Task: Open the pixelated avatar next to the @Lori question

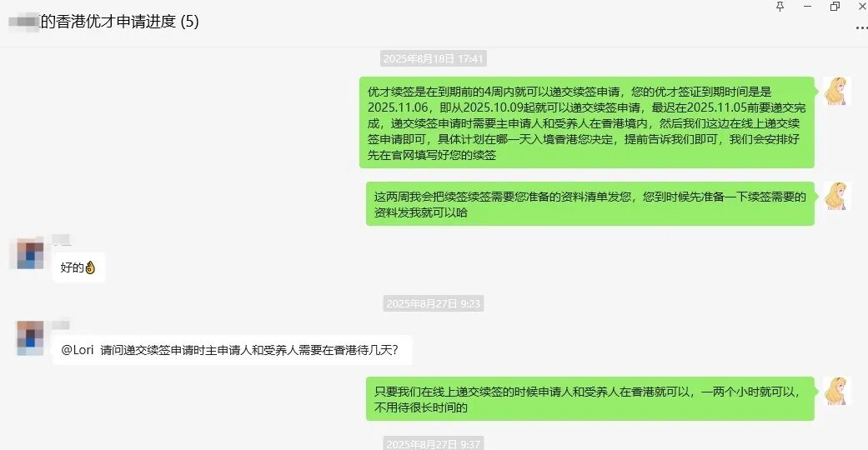Action: (30, 338)
